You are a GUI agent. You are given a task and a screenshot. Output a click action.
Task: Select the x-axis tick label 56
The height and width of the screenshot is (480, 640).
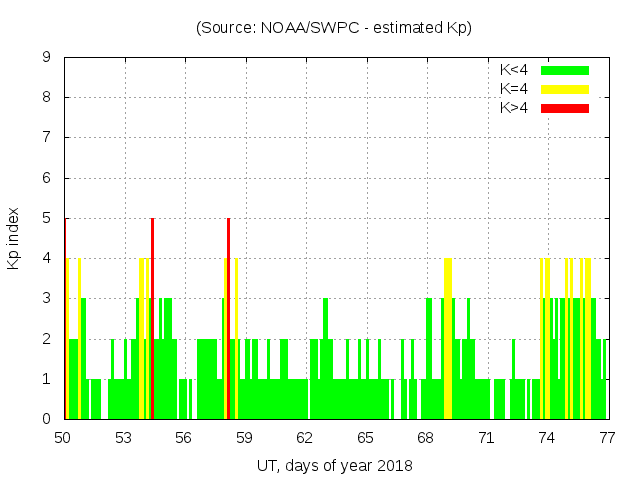(184, 437)
